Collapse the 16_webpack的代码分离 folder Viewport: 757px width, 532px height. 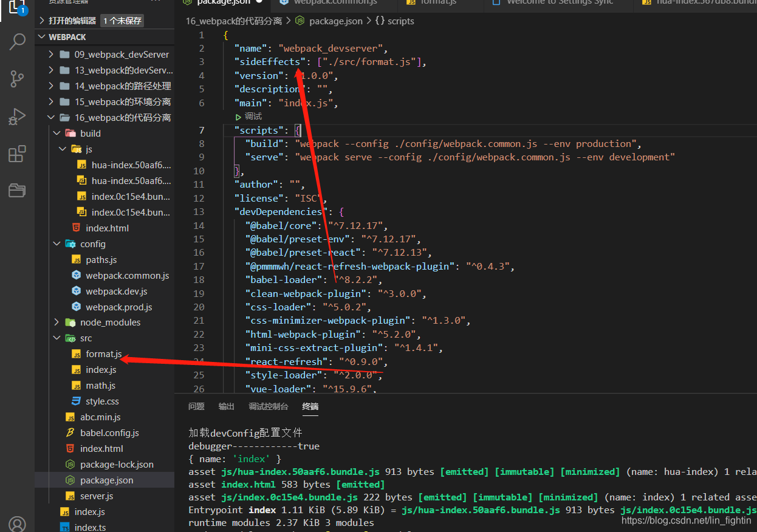52,117
